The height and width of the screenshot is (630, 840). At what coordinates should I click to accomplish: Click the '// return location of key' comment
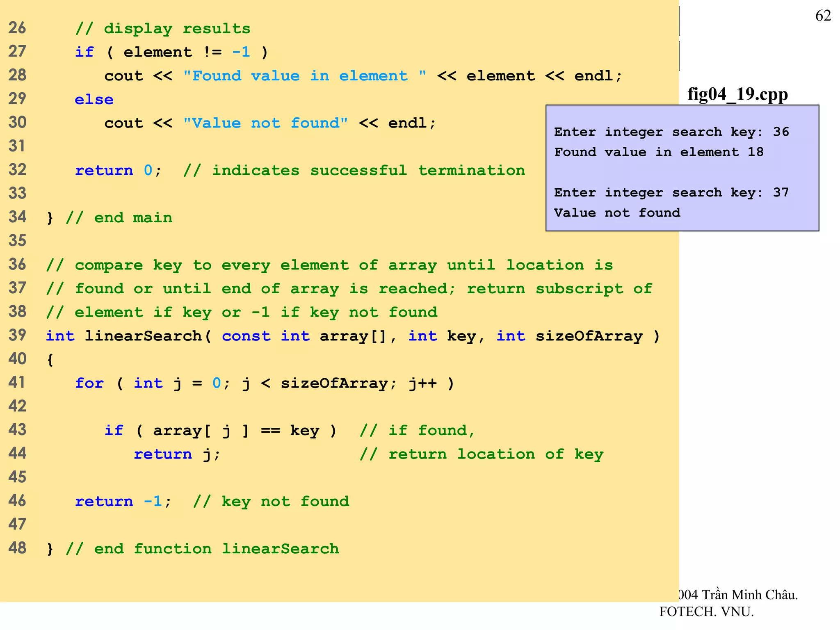click(x=482, y=454)
